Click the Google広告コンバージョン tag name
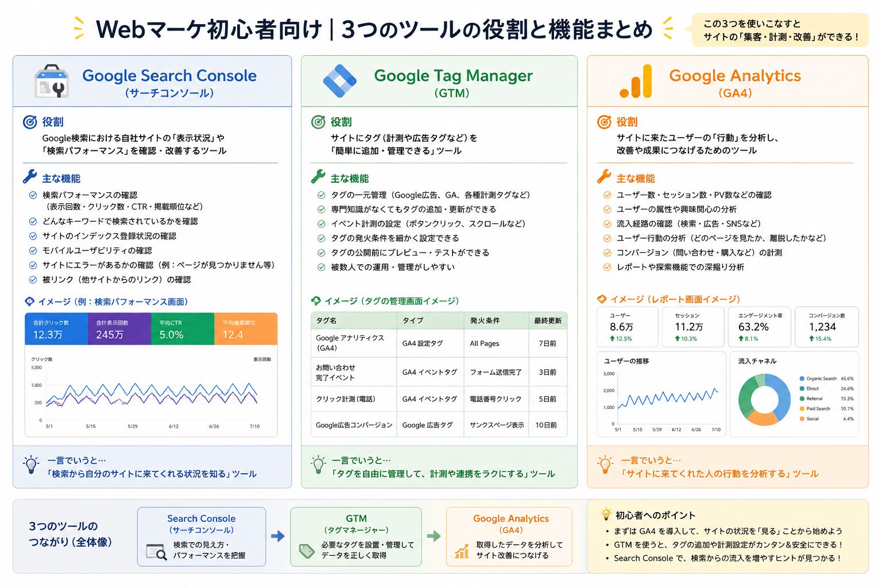 pos(354,425)
